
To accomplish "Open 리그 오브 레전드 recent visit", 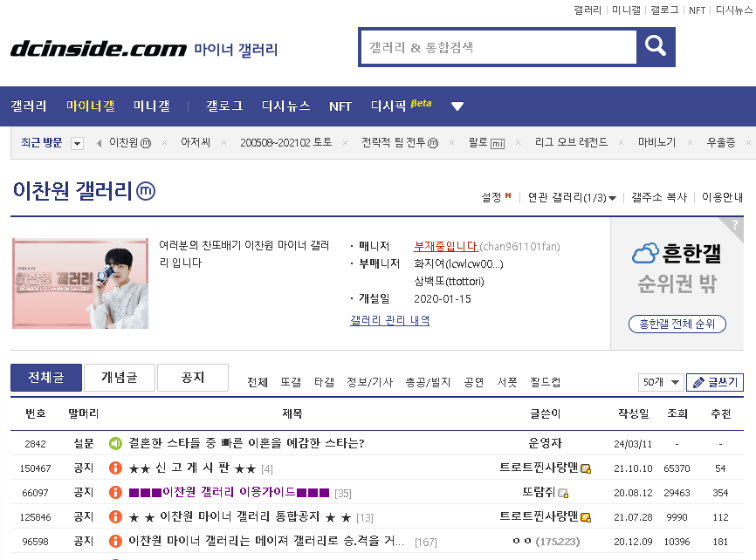I will coord(571,143).
